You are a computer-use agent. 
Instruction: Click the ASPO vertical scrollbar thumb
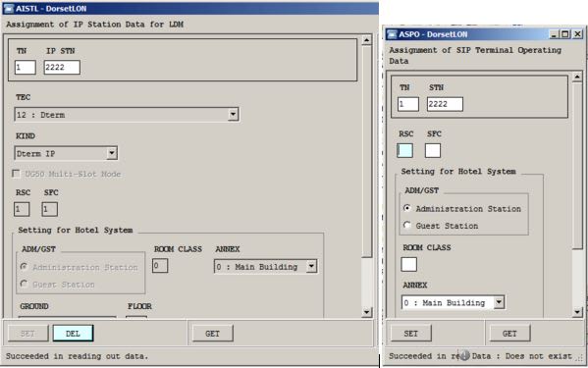tap(577, 165)
